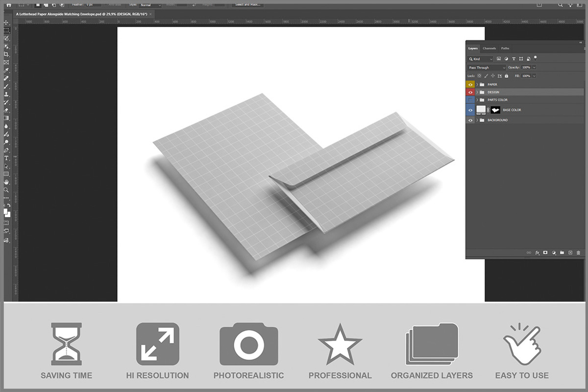The height and width of the screenshot is (392, 588).
Task: Select the Hand tool
Action: coord(7,182)
